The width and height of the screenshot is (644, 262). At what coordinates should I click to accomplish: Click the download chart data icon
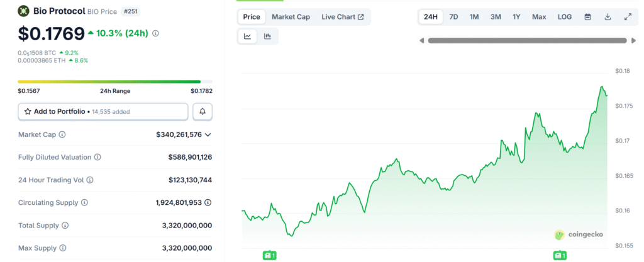pos(608,17)
